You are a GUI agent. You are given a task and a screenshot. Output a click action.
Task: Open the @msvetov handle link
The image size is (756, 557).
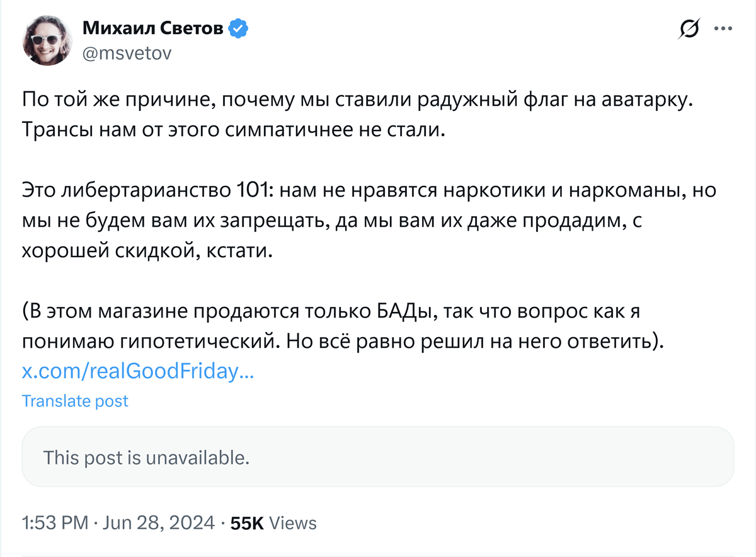pyautogui.click(x=127, y=54)
